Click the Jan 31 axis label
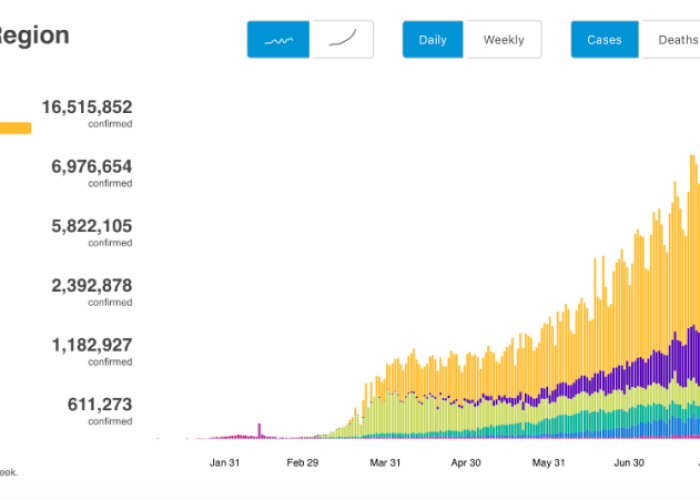Screen dimensions: 700x500 225,463
